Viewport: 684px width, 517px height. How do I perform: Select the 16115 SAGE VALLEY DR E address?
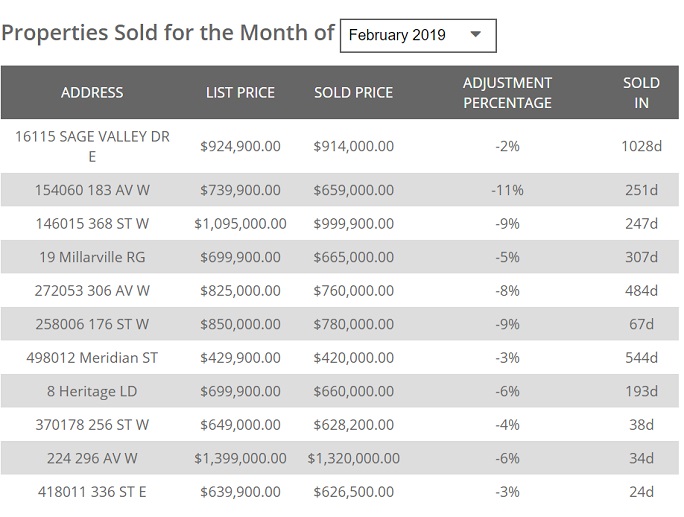tap(92, 146)
